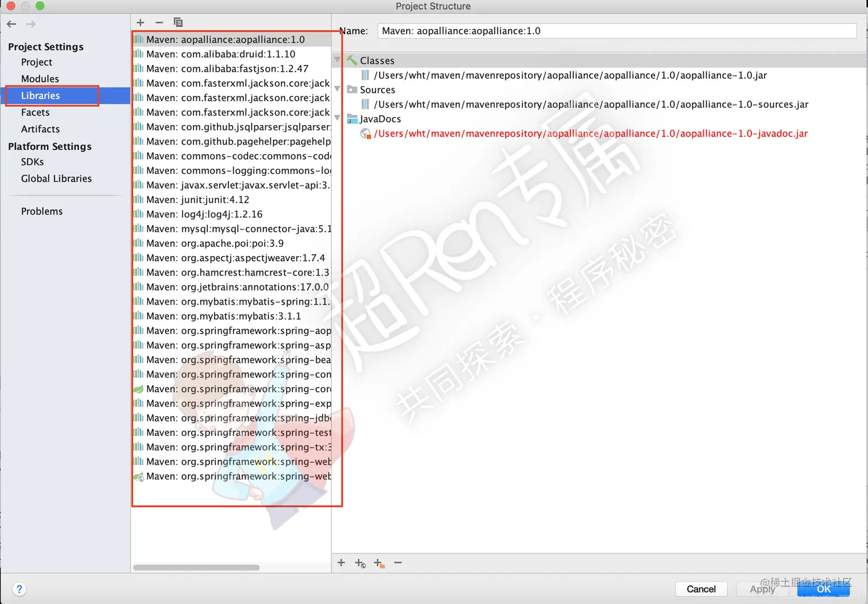The width and height of the screenshot is (868, 604).
Task: Open Artifacts settings page
Action: [x=41, y=129]
